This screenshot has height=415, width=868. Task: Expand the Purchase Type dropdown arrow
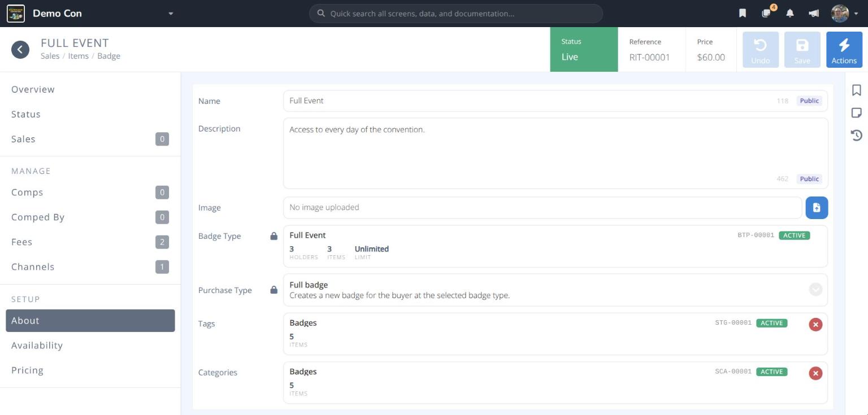point(815,290)
